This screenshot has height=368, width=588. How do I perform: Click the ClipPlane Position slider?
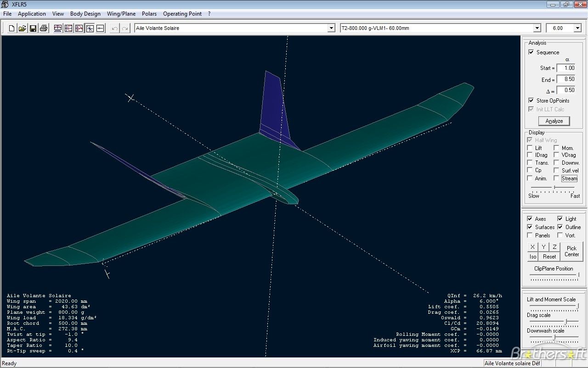pyautogui.click(x=554, y=276)
